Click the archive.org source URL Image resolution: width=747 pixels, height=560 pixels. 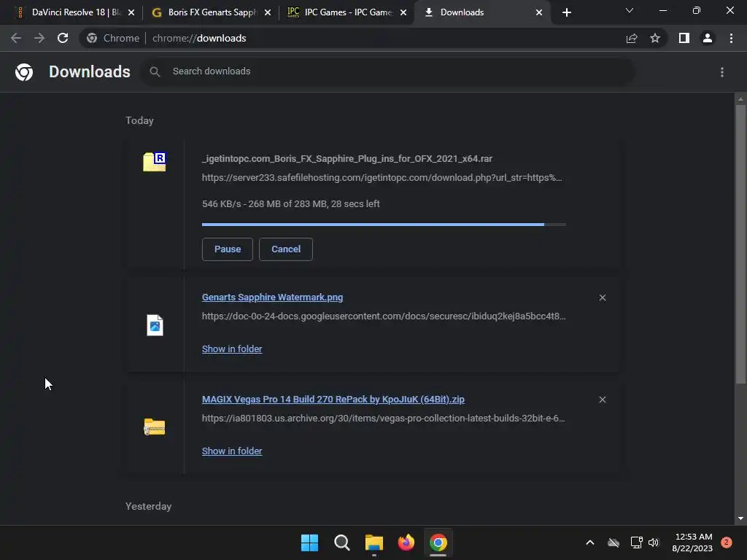click(x=383, y=418)
